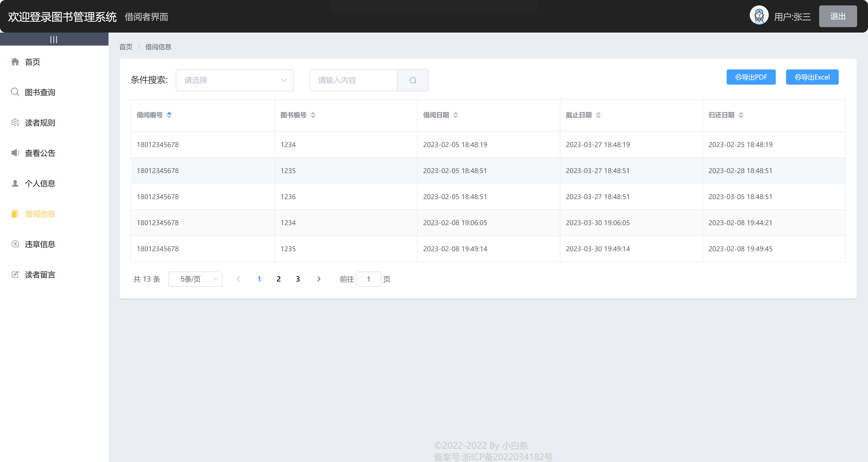Open 读者规则 in the sidebar
The height and width of the screenshot is (462, 868).
click(40, 122)
